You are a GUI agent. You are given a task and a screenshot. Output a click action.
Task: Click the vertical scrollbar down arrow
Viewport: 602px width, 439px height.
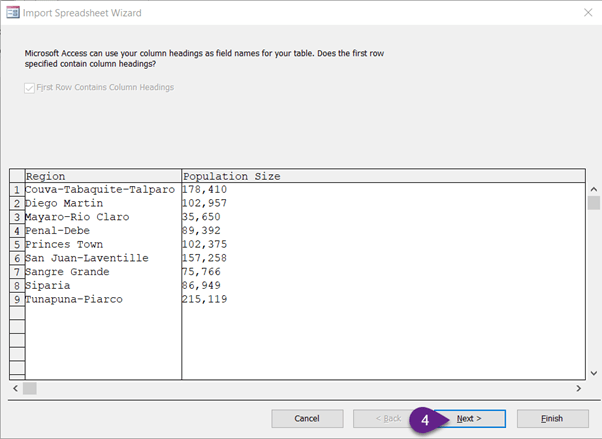(x=594, y=372)
